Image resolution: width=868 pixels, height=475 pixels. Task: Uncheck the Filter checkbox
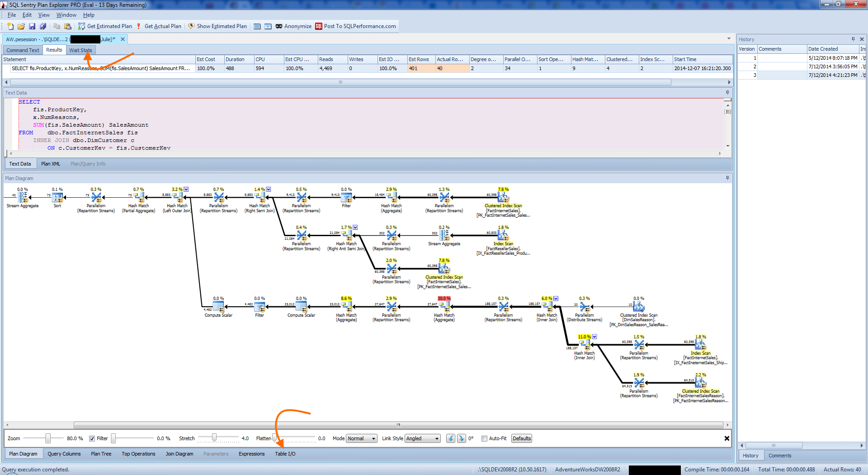pos(92,438)
